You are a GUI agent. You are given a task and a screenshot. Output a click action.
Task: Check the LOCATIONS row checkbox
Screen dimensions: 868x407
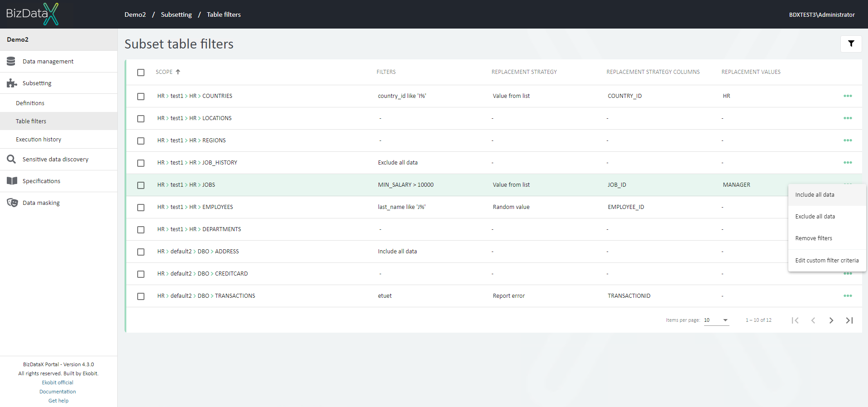coord(141,119)
